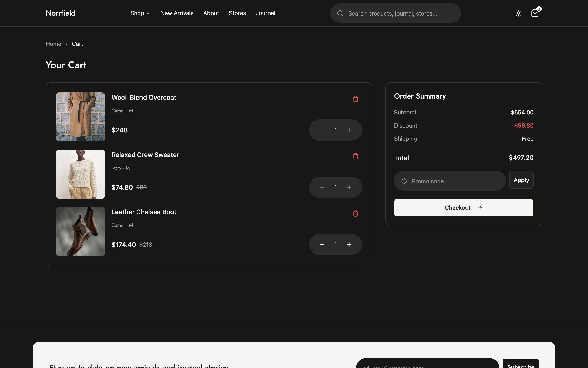Click the $554.00 subtotal value
This screenshot has height=368, width=588.
pyautogui.click(x=522, y=112)
